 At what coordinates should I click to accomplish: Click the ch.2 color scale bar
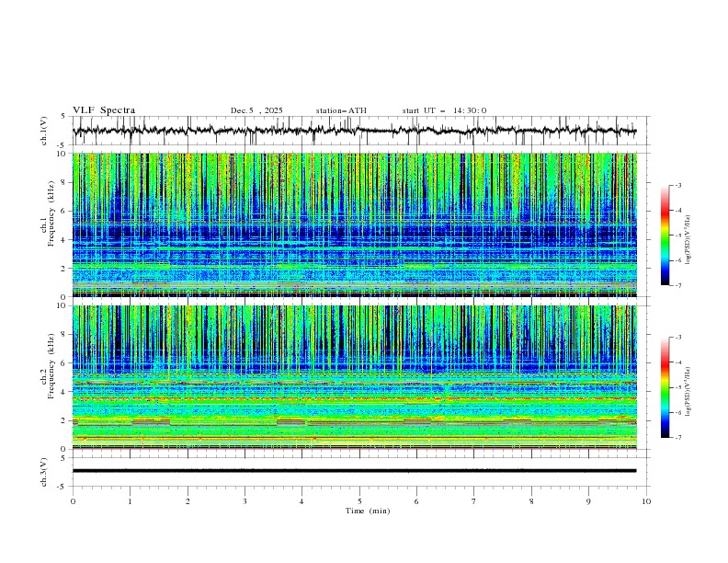coord(665,387)
